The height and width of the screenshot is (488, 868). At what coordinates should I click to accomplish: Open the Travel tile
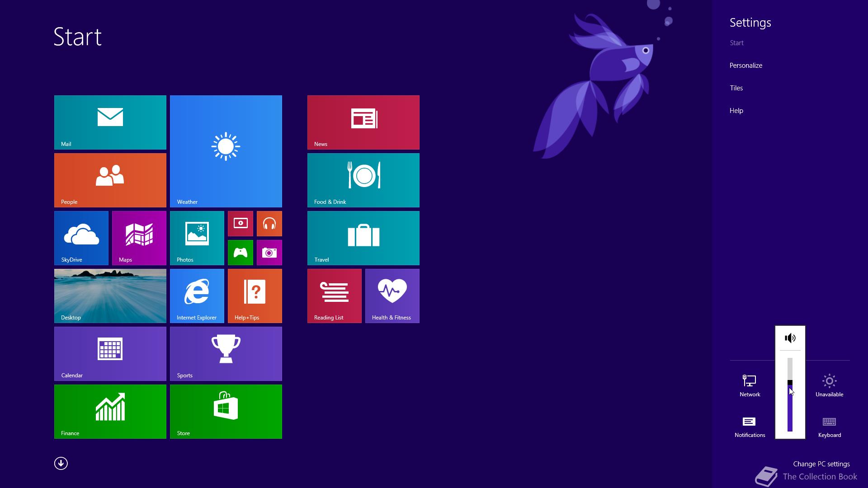(x=363, y=238)
